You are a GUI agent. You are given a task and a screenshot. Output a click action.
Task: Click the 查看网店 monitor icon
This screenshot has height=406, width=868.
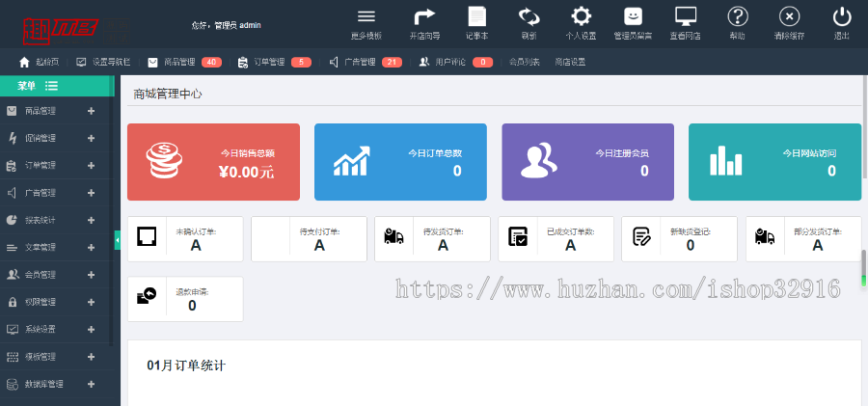pyautogui.click(x=686, y=16)
